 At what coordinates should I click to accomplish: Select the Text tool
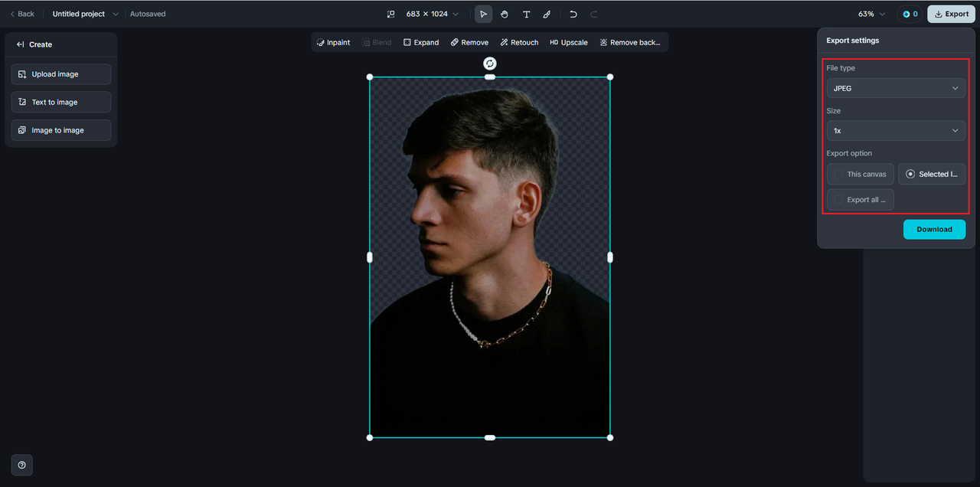(x=526, y=14)
